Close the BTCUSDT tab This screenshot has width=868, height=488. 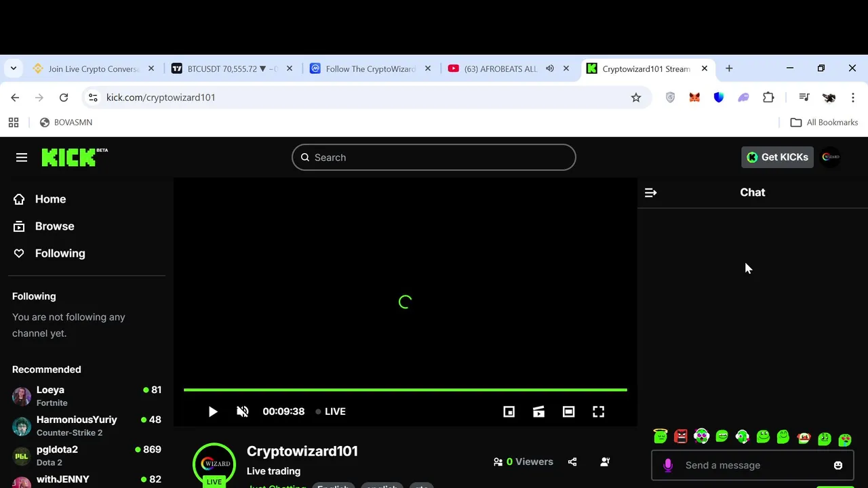[290, 68]
